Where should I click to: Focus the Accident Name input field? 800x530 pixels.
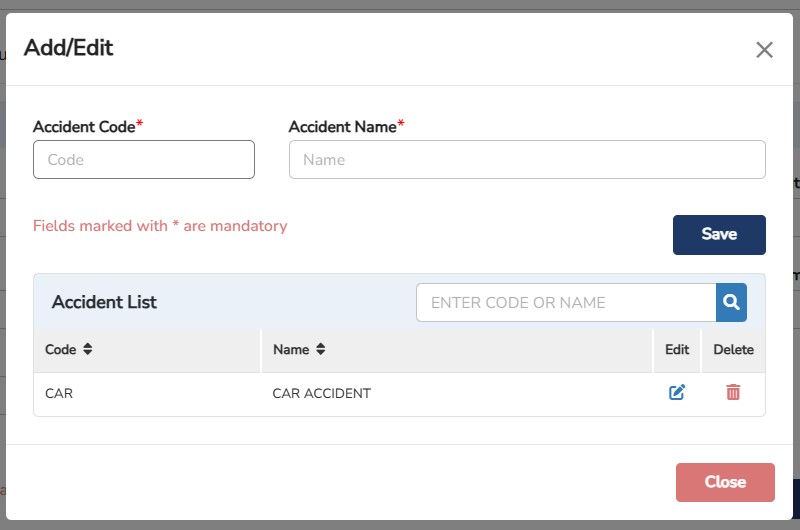pyautogui.click(x=527, y=160)
